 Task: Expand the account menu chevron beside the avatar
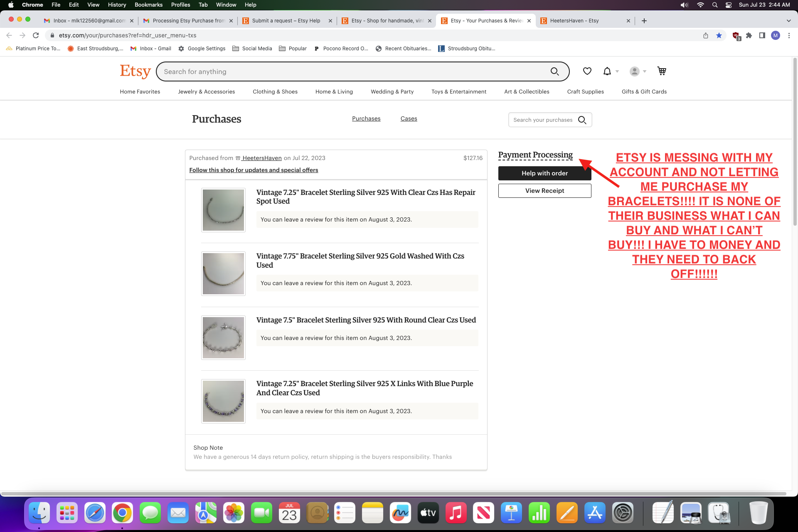(644, 71)
